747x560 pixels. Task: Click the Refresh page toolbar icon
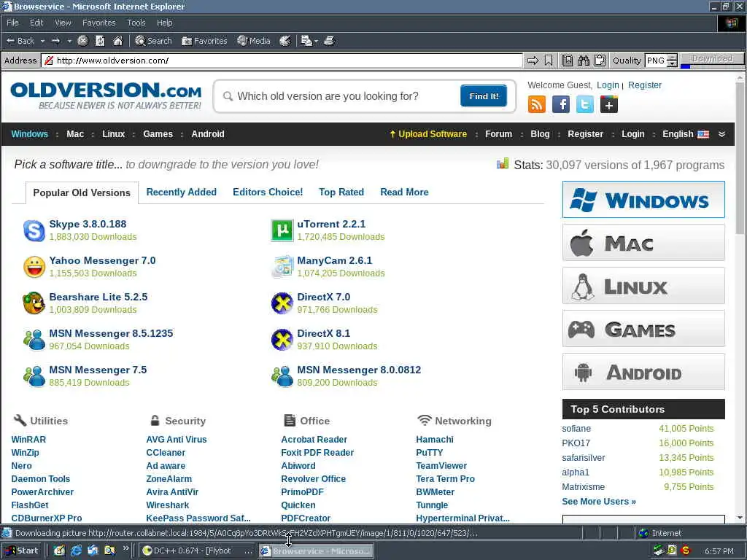tap(100, 41)
